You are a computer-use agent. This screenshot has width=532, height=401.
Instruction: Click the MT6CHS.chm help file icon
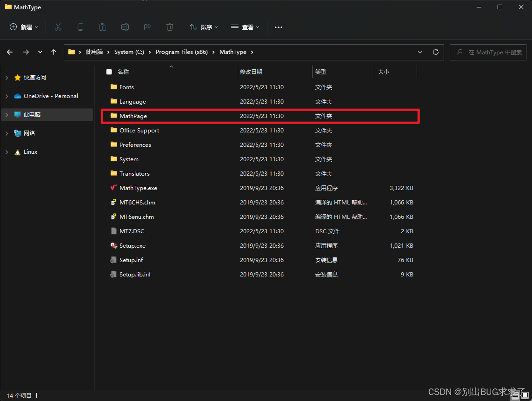(113, 203)
